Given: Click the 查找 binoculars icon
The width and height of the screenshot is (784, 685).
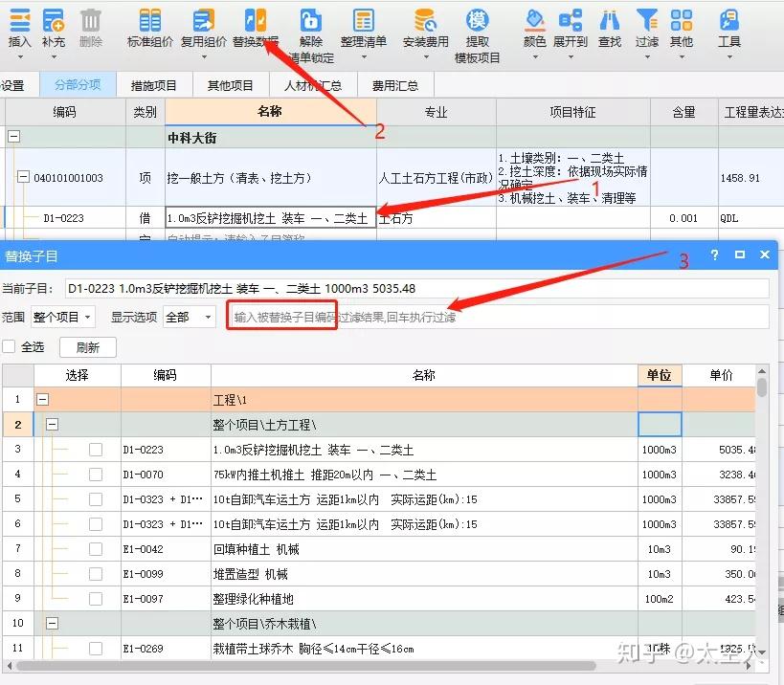Looking at the screenshot, I should [610, 20].
